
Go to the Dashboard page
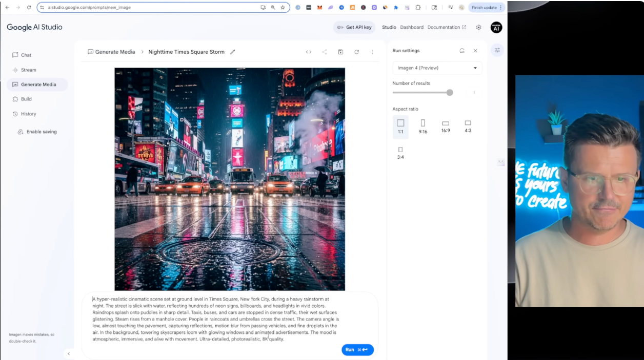click(412, 27)
